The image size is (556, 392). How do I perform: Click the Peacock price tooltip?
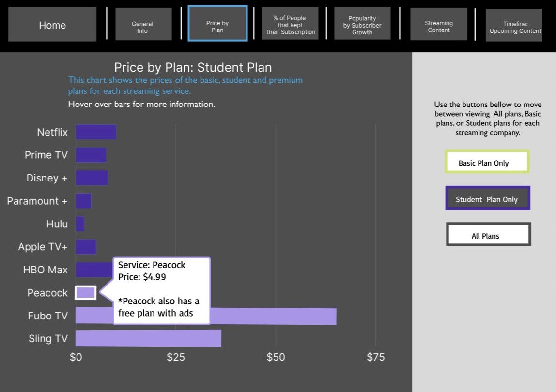162,290
